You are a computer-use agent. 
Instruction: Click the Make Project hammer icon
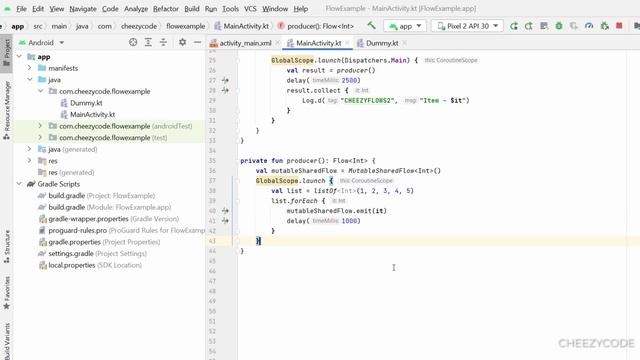coord(371,25)
